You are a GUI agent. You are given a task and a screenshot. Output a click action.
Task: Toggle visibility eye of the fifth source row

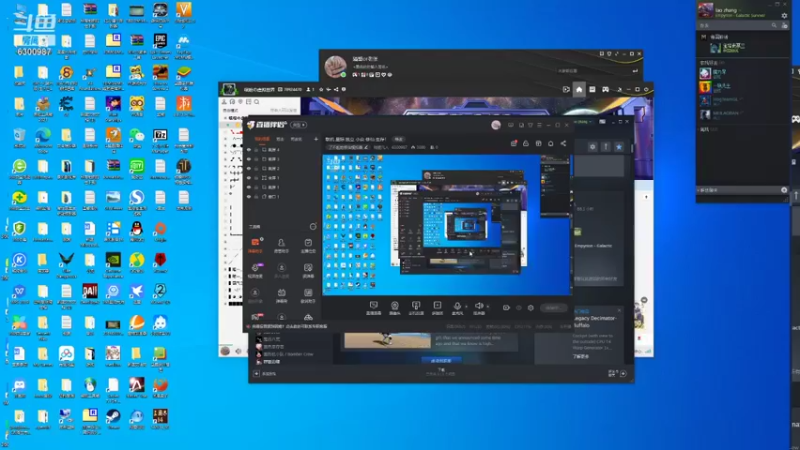(249, 187)
